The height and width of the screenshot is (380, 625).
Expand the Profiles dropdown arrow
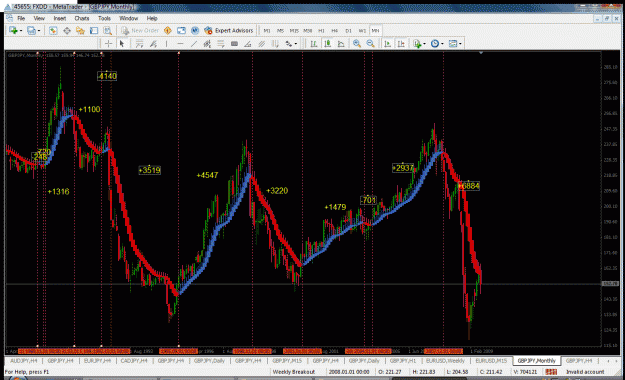39,31
